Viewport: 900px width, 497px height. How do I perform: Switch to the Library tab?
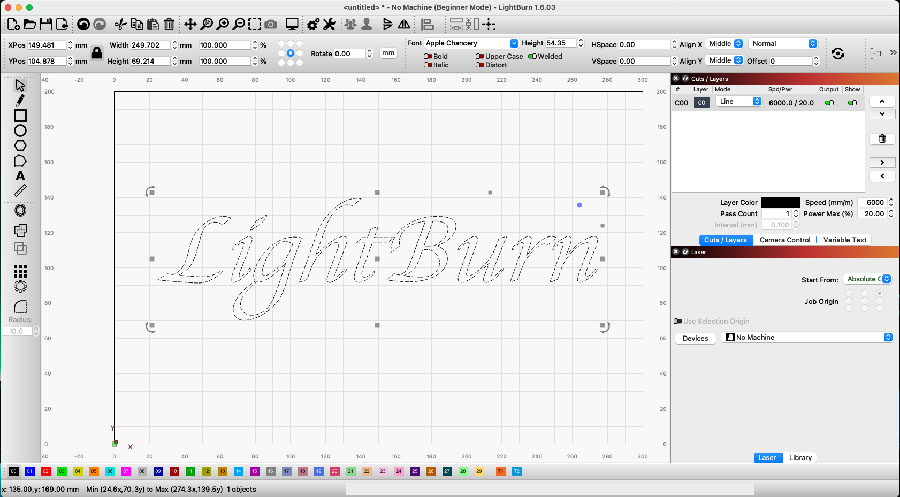point(801,457)
